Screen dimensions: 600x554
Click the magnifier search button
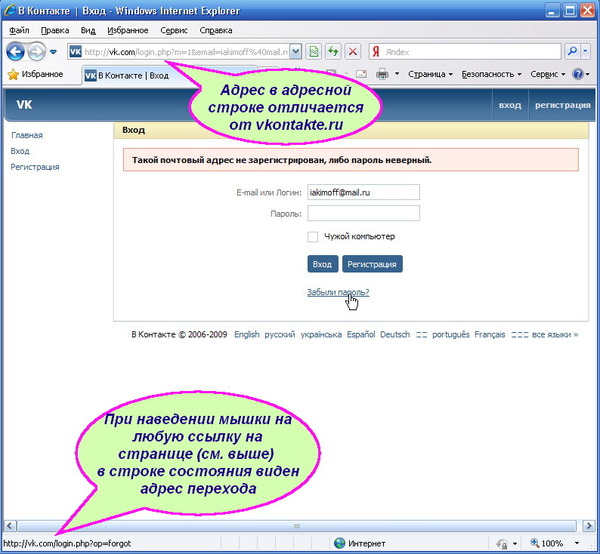(572, 52)
